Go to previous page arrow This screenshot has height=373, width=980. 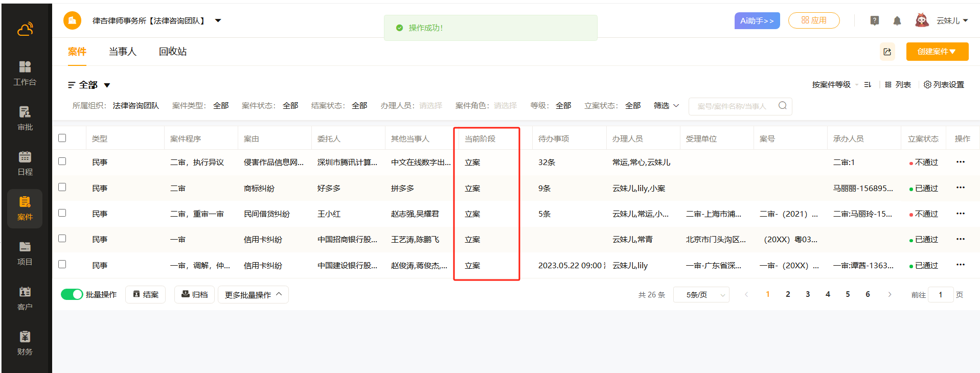pos(746,294)
